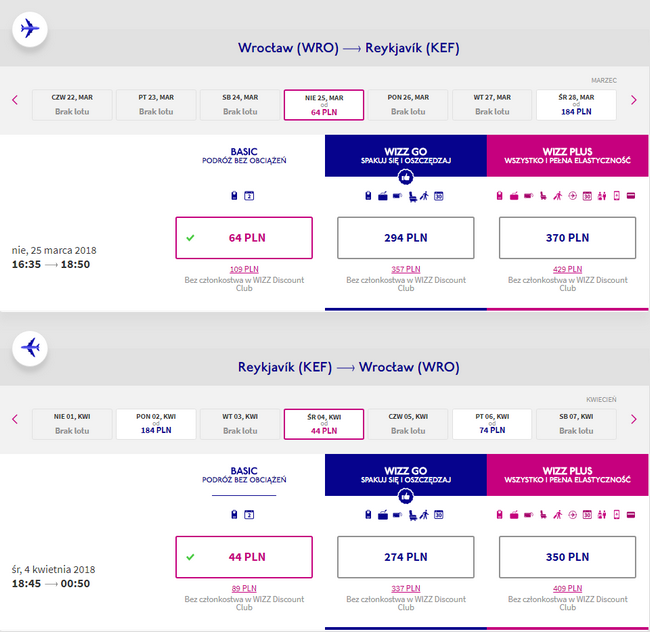
Task: Show later return dates after SB 07 KWI
Action: point(633,419)
